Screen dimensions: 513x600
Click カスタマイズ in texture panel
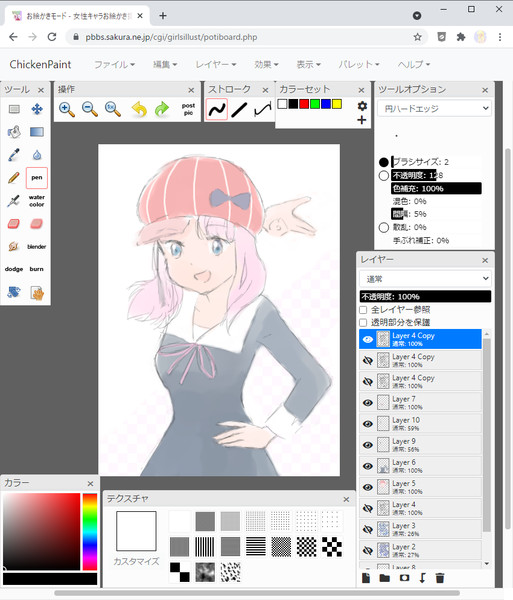click(136, 561)
